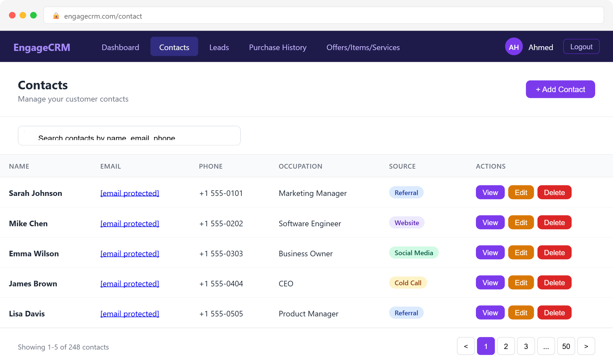Open Purchase History
613x364 pixels.
pos(278,47)
